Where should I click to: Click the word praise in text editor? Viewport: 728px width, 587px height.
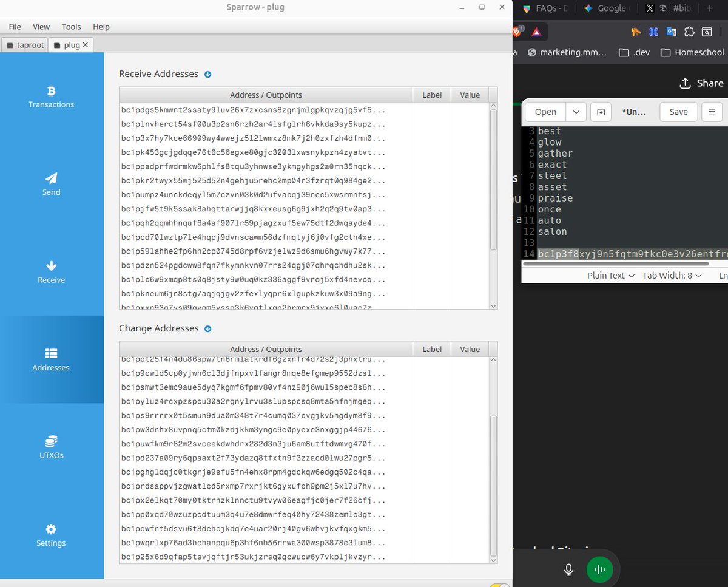pos(554,198)
